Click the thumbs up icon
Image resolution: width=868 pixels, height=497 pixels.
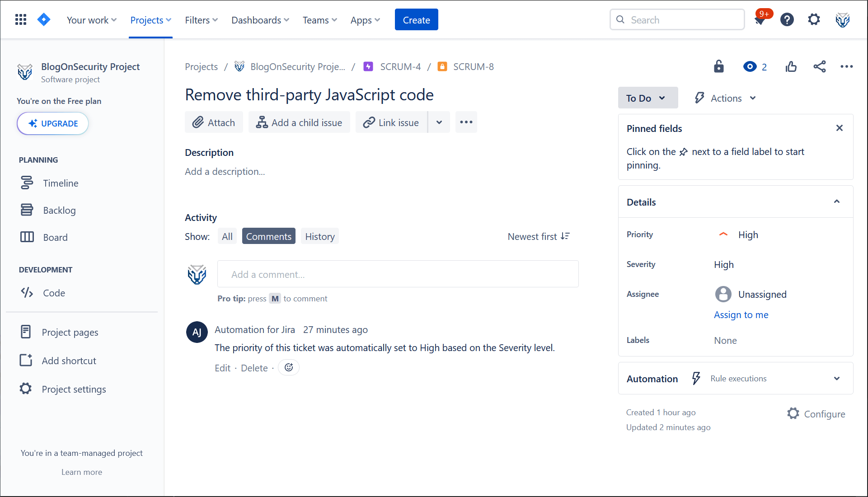pos(790,66)
